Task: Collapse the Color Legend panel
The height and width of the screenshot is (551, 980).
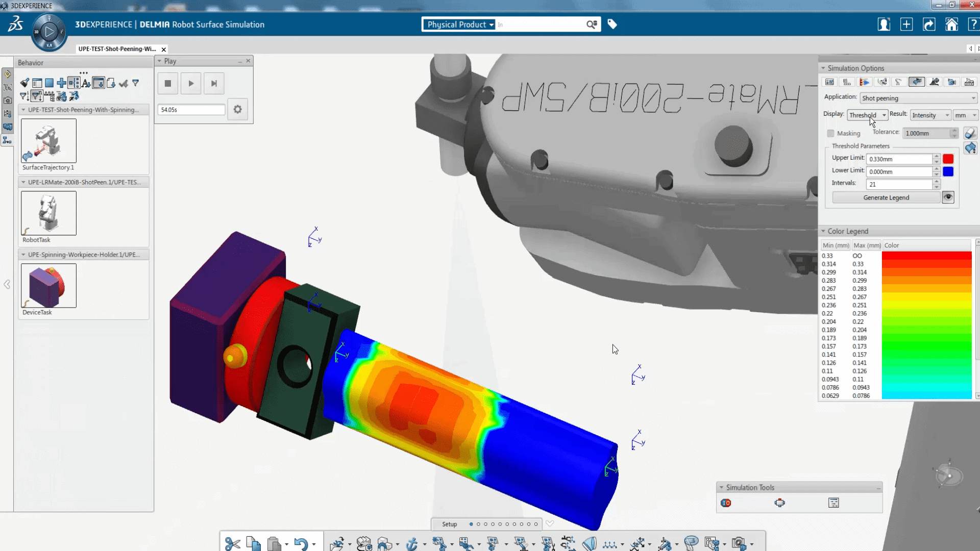Action: 823,231
